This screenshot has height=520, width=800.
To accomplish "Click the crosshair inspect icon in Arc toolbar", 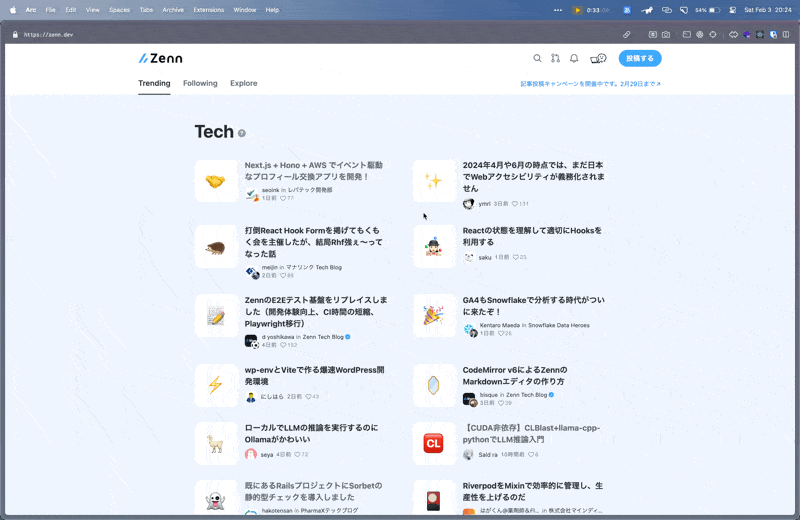I will pyautogui.click(x=713, y=35).
